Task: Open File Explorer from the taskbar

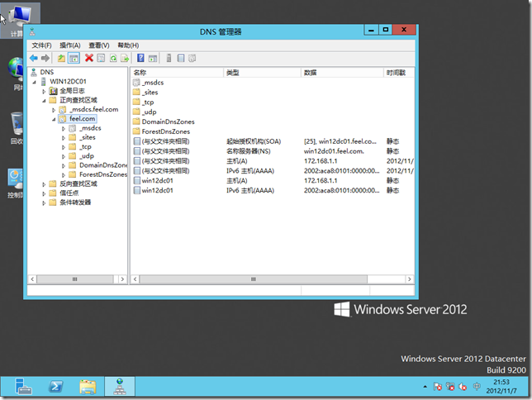Action: tap(88, 387)
